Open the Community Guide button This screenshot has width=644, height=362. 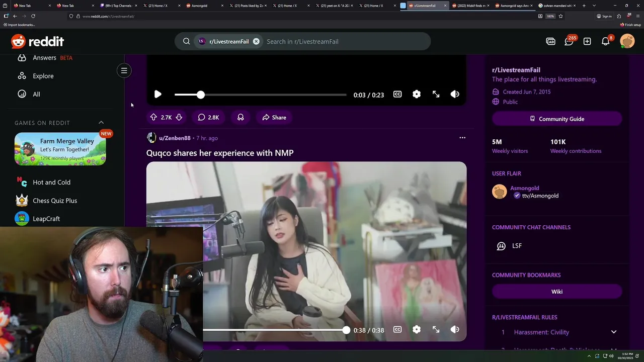(x=557, y=119)
